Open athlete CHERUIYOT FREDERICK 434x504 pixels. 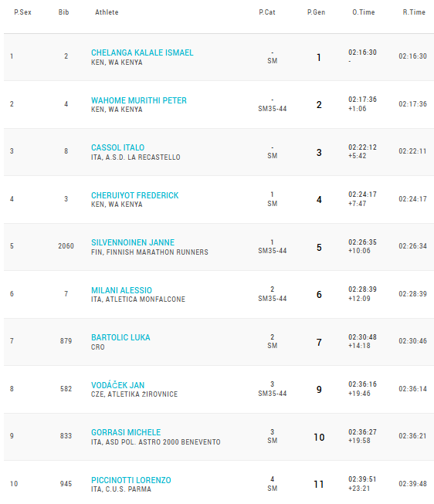tap(135, 195)
